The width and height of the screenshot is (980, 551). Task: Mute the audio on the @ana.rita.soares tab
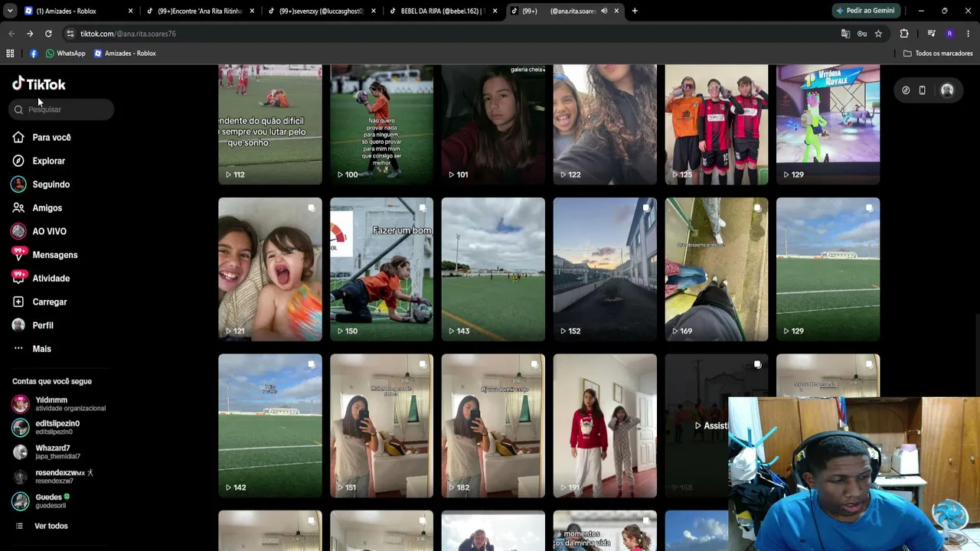point(604,11)
